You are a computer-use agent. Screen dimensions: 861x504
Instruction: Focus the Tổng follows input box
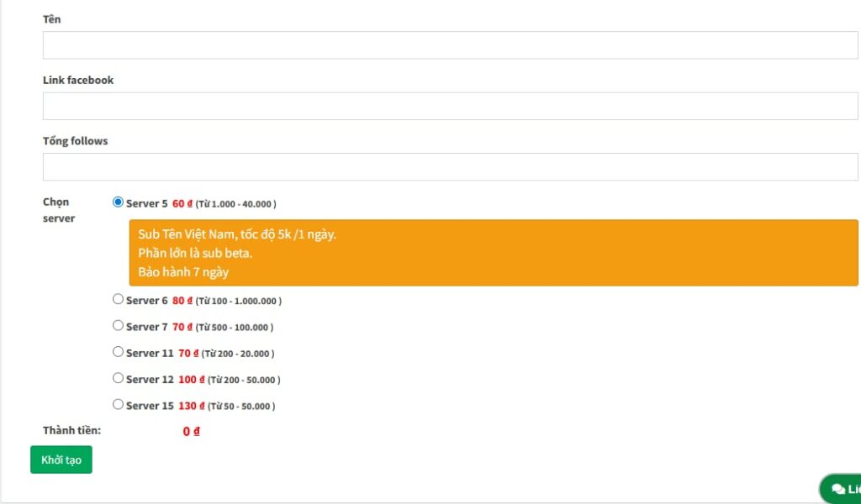pos(450,166)
